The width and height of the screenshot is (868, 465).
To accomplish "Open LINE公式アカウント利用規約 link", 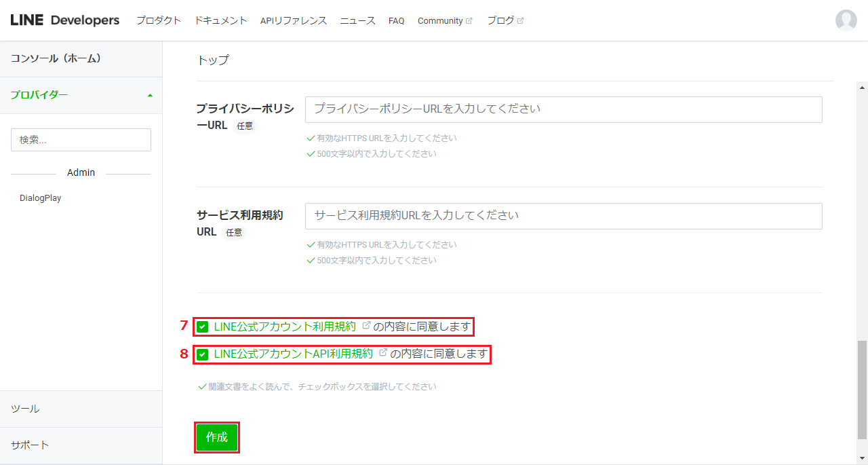I will pyautogui.click(x=285, y=327).
